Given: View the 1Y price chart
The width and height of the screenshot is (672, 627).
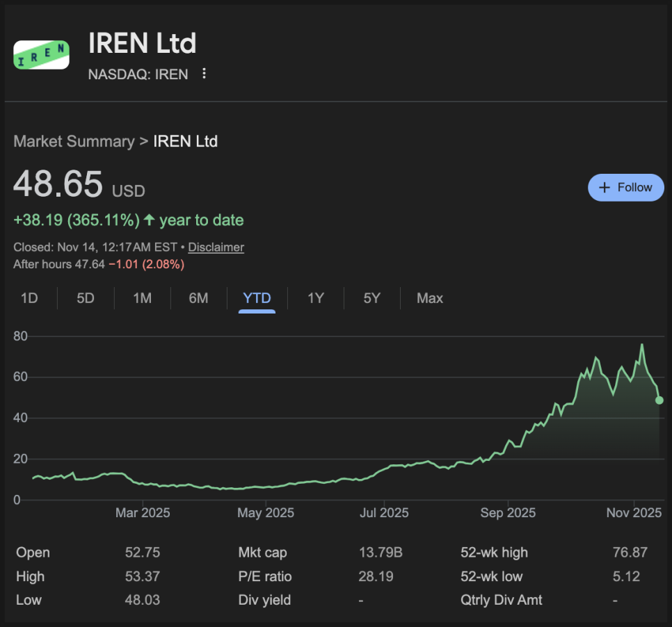Looking at the screenshot, I should coord(316,299).
